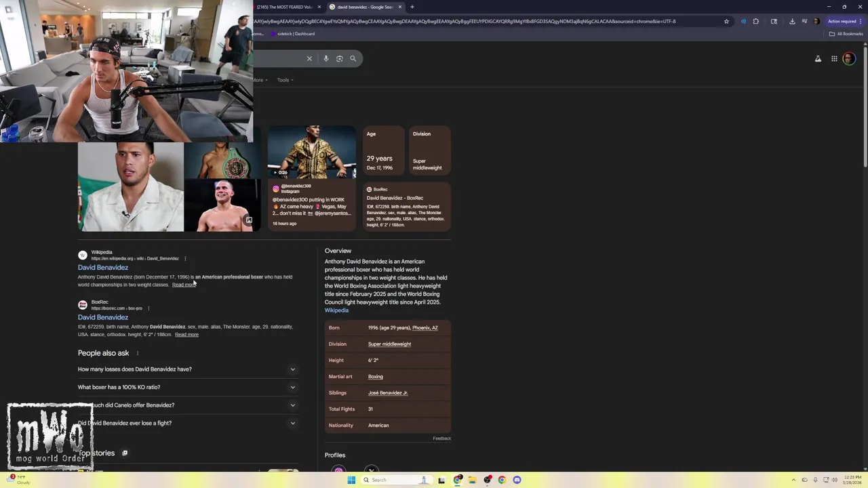Open José Benavidez Jr. sibling link
Screen dimensions: 868x488
(388, 393)
